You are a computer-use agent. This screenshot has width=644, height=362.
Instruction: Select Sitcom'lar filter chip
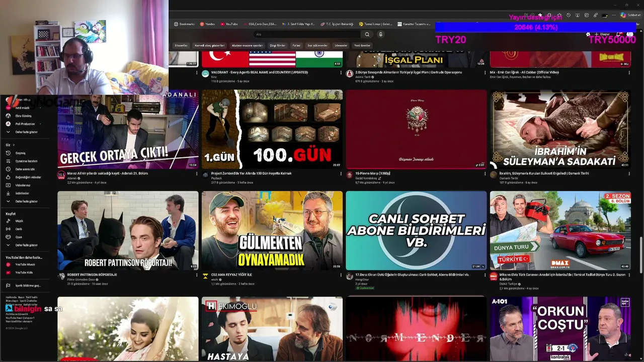coord(181,45)
